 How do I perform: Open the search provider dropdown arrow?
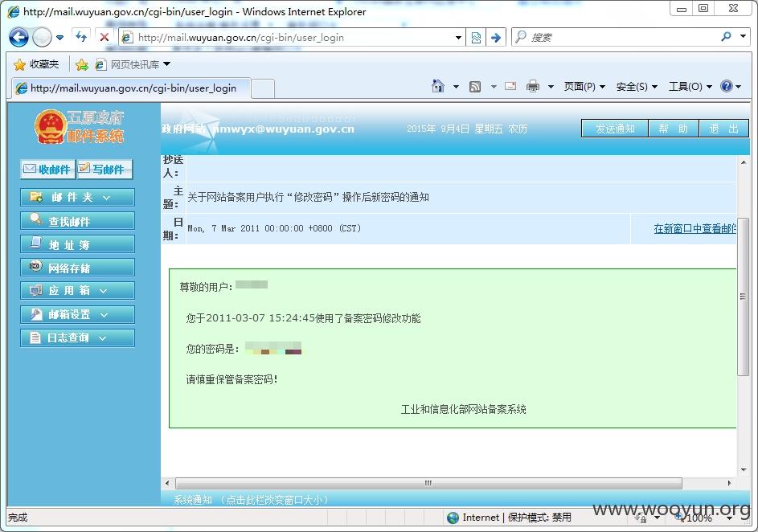[x=743, y=36]
